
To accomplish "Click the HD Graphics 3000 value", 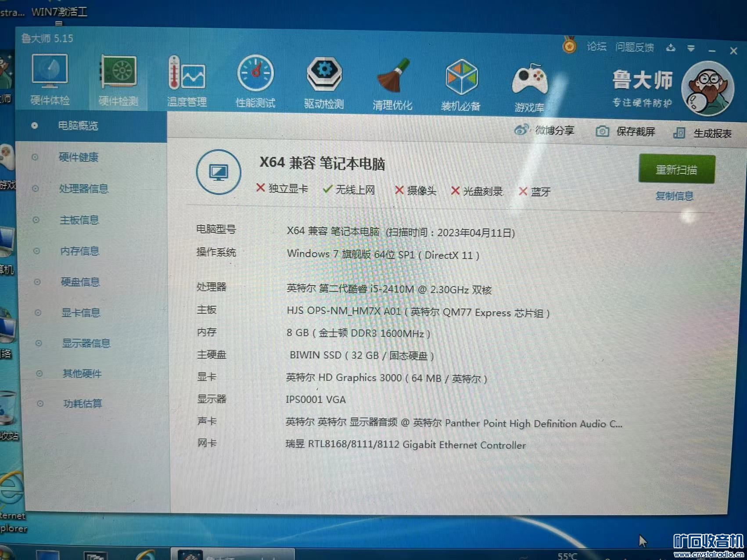I will [386, 378].
